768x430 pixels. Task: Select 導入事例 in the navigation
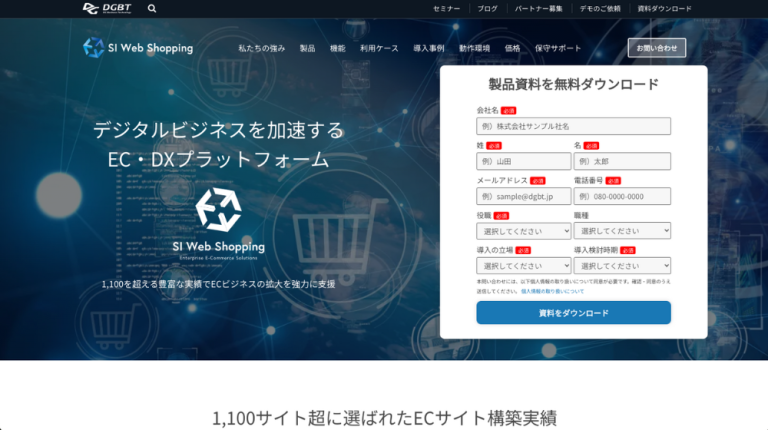click(x=428, y=48)
